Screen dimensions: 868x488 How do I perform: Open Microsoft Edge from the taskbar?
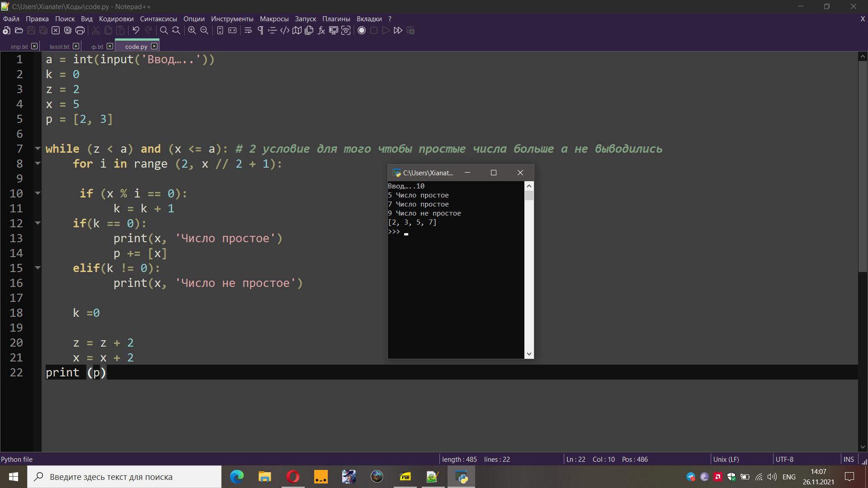236,477
